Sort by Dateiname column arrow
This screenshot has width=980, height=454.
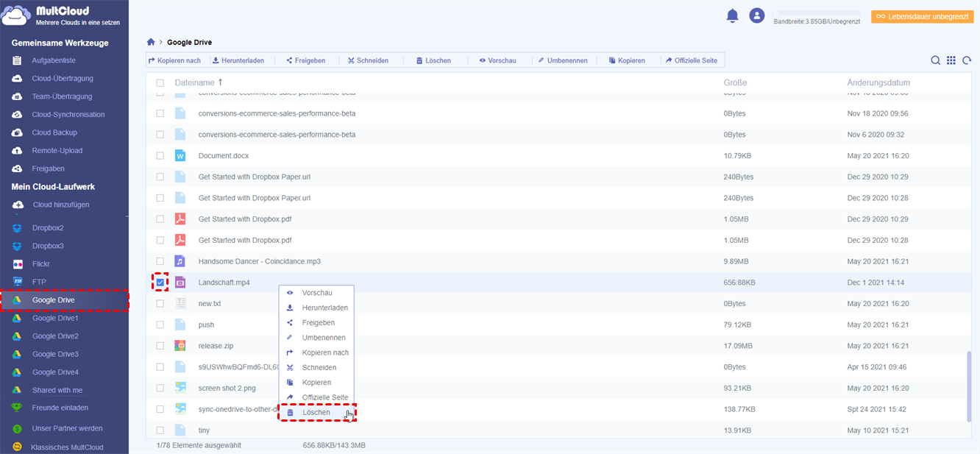point(220,82)
